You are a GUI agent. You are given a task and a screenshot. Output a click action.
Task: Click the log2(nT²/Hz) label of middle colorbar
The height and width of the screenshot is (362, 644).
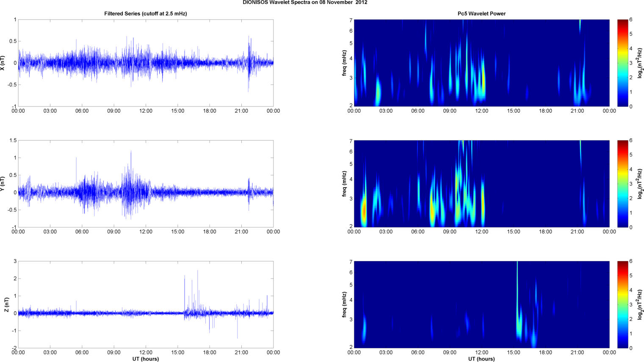640,184
